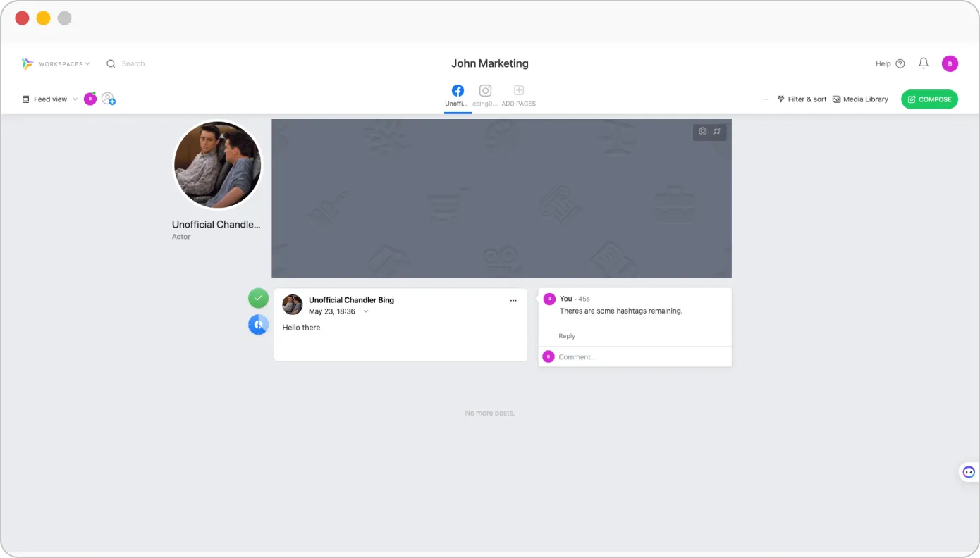Screen dimensions: 980x558
Task: Click the Planable logo icon
Action: [x=27, y=63]
